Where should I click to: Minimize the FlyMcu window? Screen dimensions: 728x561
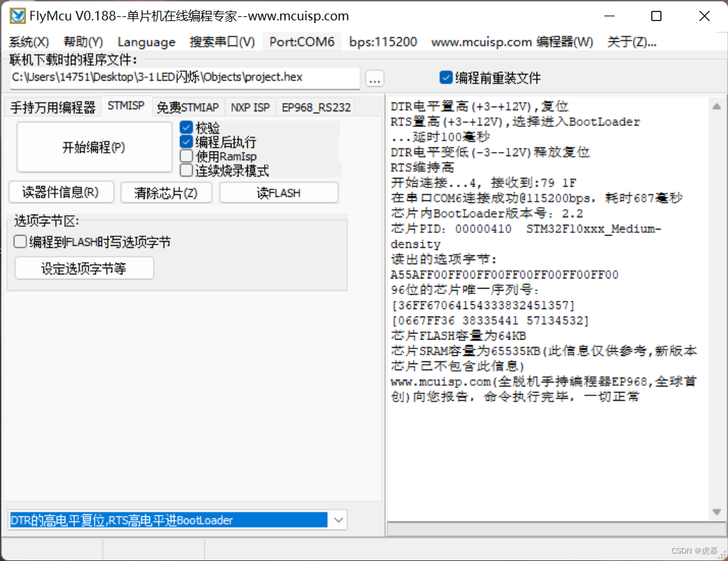610,16
